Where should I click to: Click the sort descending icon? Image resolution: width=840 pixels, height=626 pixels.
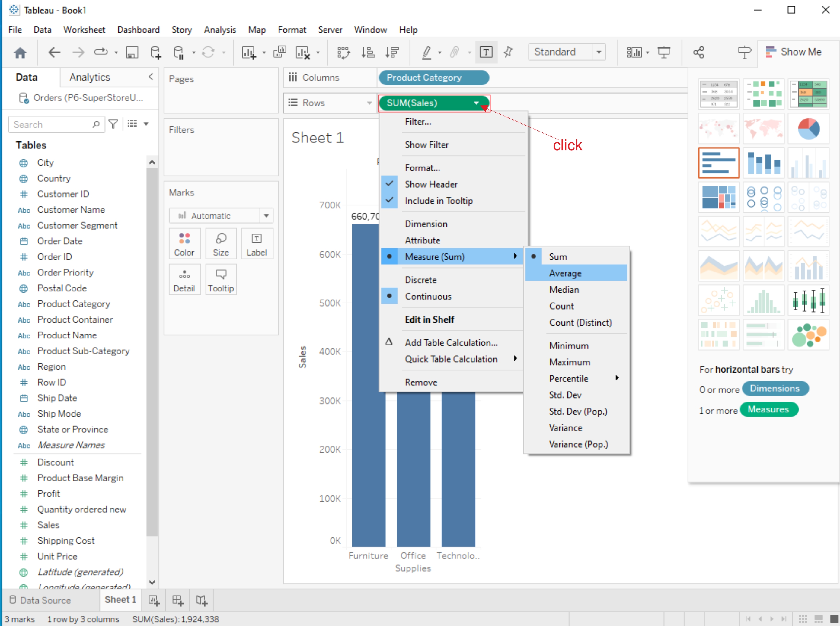click(392, 52)
